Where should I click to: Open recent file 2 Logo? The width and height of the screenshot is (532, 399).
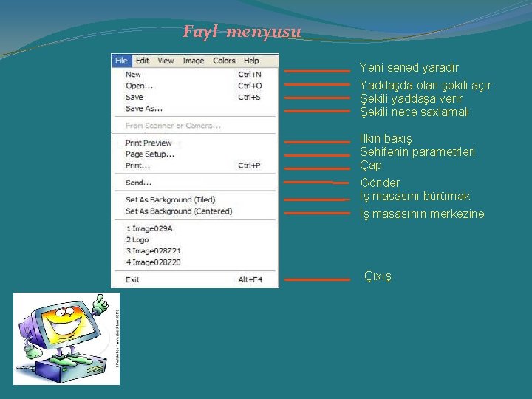pos(195,240)
